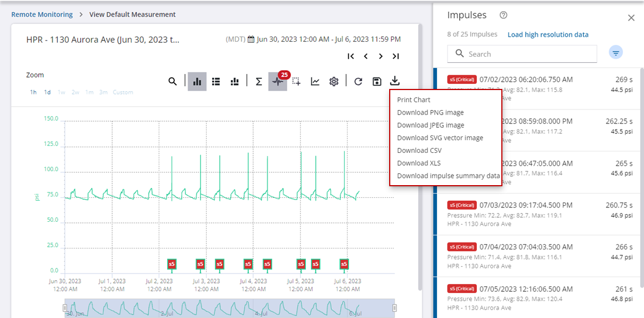Open the impulses filter icon
The height and width of the screenshot is (318, 644).
point(616,53)
